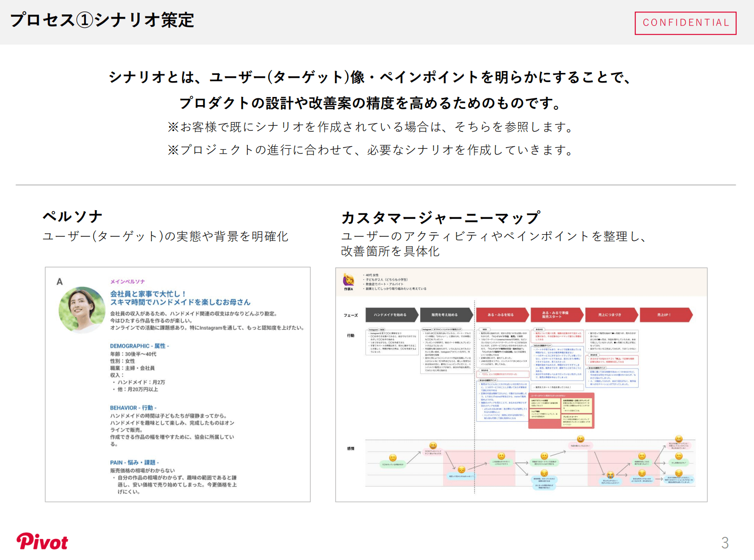The image size is (754, 560).
Task: Select the ある・みるで準備 販売スタート phase arrow
Action: pos(557,315)
